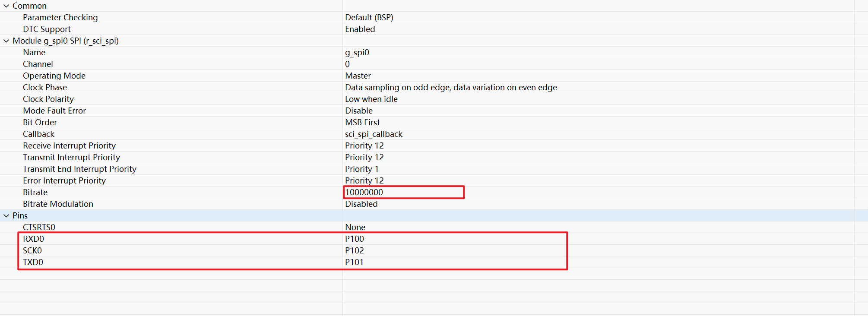This screenshot has width=868, height=316.
Task: Select the RXD0 pin label
Action: pos(34,239)
